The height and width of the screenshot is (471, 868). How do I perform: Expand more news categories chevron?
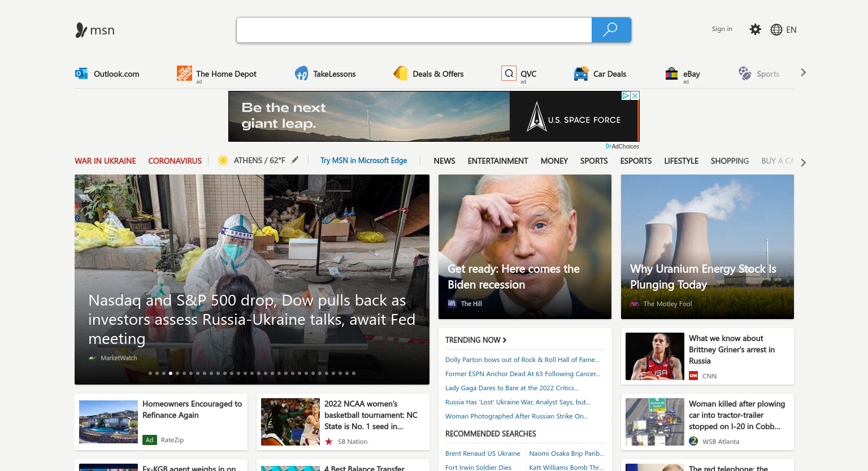(x=803, y=162)
